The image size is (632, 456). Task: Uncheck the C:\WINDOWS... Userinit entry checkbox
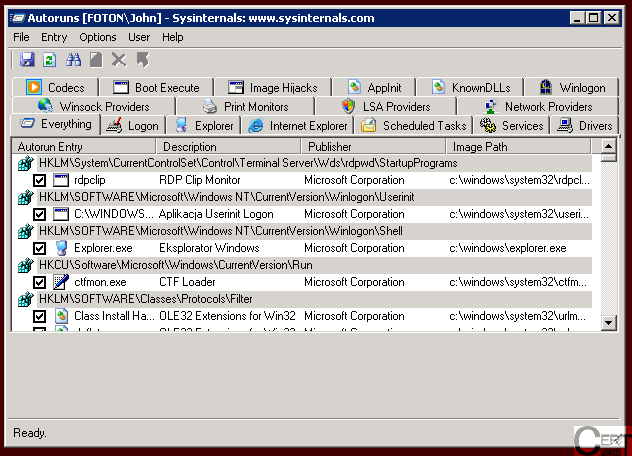(39, 214)
